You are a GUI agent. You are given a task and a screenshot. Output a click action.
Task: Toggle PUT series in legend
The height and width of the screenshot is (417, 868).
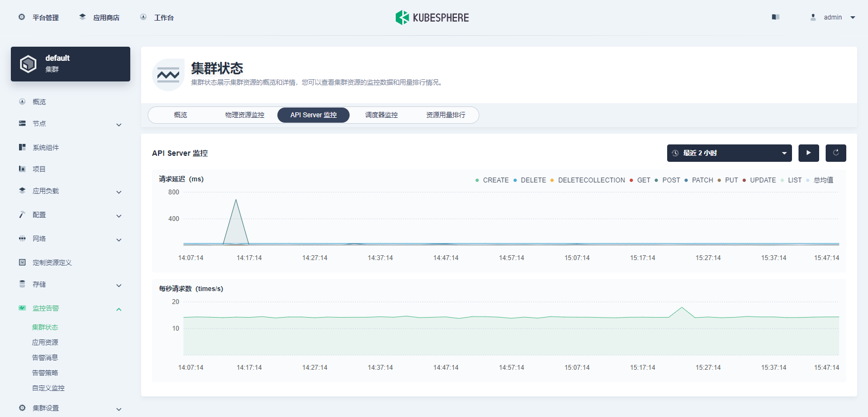(727, 180)
